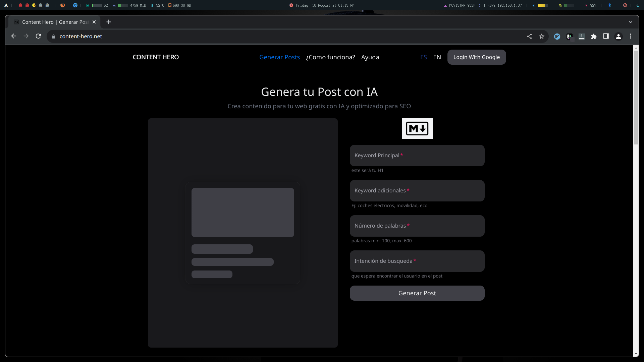Image resolution: width=644 pixels, height=362 pixels.
Task: Click the CONTENT HERO logo
Action: [156, 57]
